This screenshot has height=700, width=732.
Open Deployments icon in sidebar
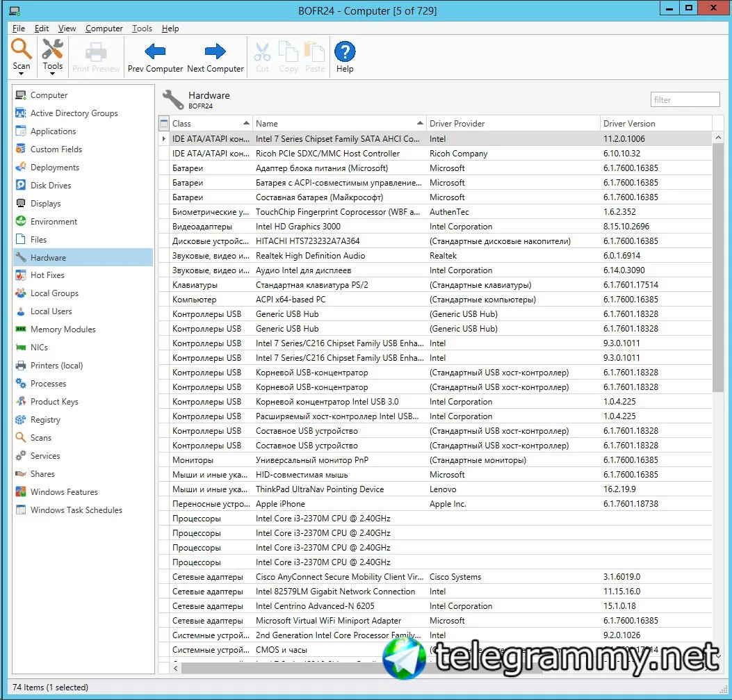click(21, 167)
